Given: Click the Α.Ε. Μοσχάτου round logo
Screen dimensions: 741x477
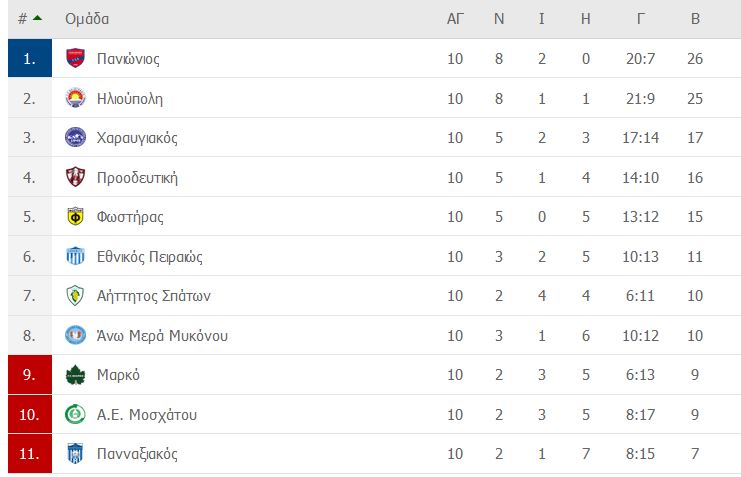Looking at the screenshot, I should click(x=75, y=415).
